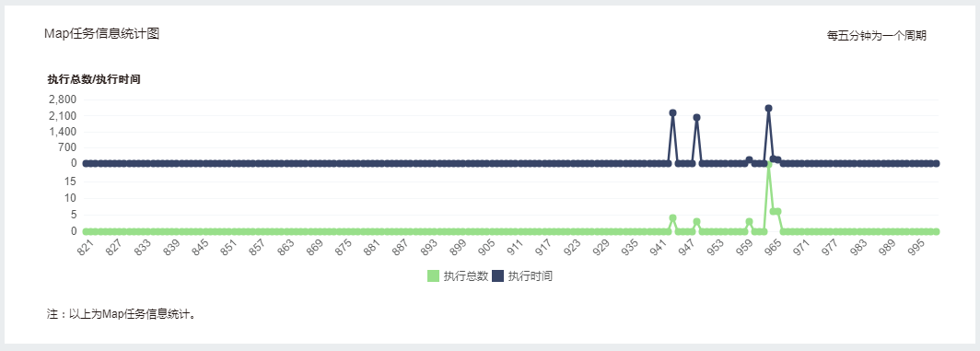
Task: Click the 执行时间 data point at 942
Action: pyautogui.click(x=672, y=113)
